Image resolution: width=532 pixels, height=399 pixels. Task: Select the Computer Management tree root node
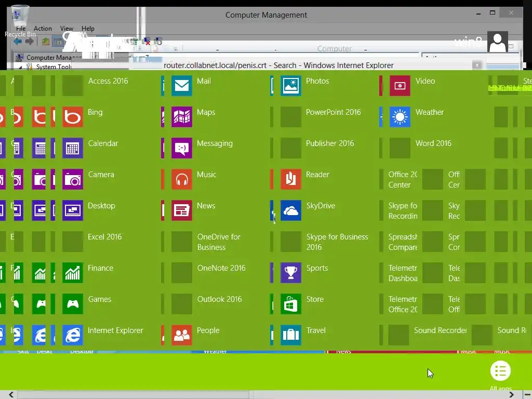49,57
